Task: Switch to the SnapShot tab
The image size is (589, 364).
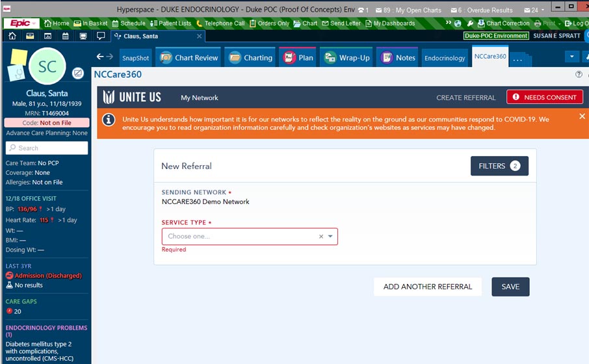Action: tap(136, 58)
